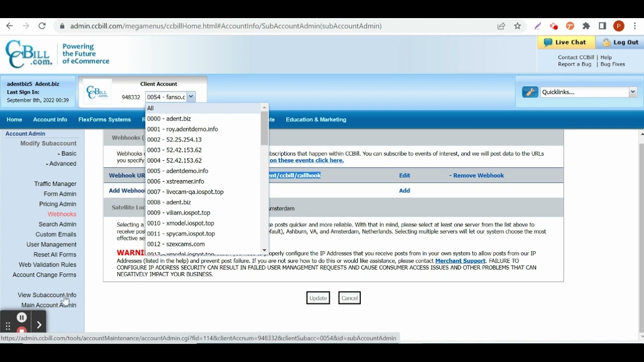Open Webhooks in sidebar
The width and height of the screenshot is (644, 362).
point(62,214)
